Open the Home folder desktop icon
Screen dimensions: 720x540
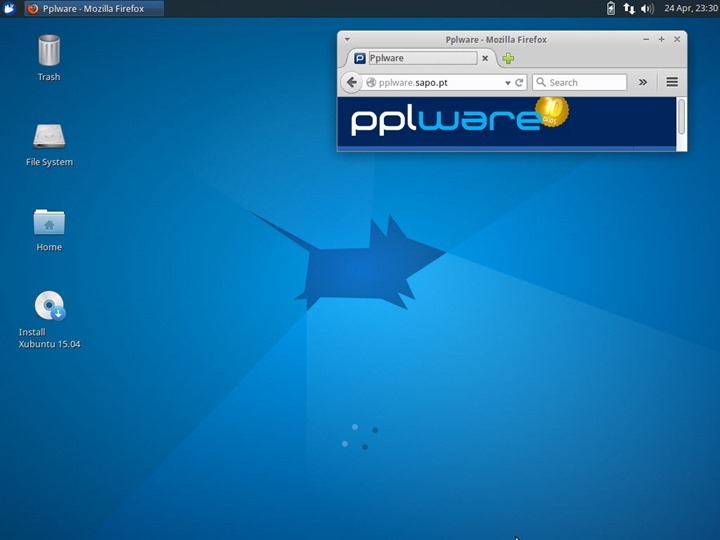point(49,230)
